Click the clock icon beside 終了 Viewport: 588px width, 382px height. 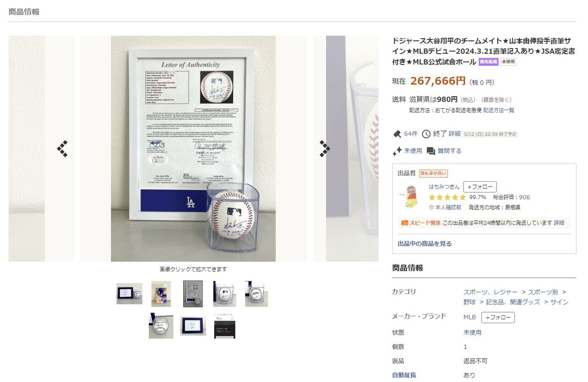coord(426,134)
